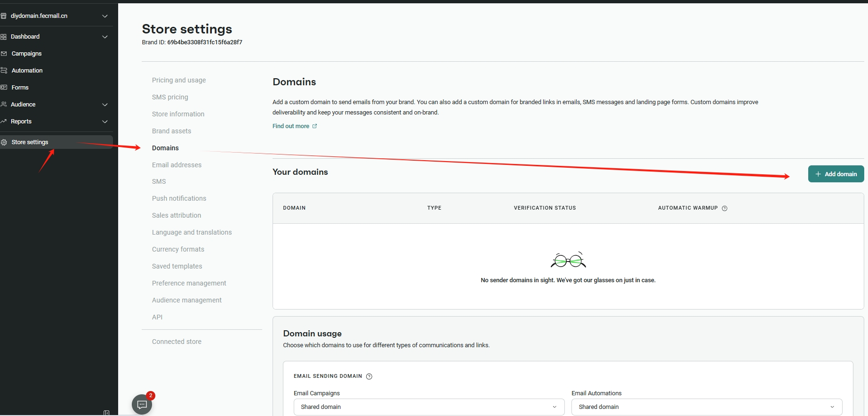The height and width of the screenshot is (416, 868).
Task: Open Connected store settings
Action: 177,342
